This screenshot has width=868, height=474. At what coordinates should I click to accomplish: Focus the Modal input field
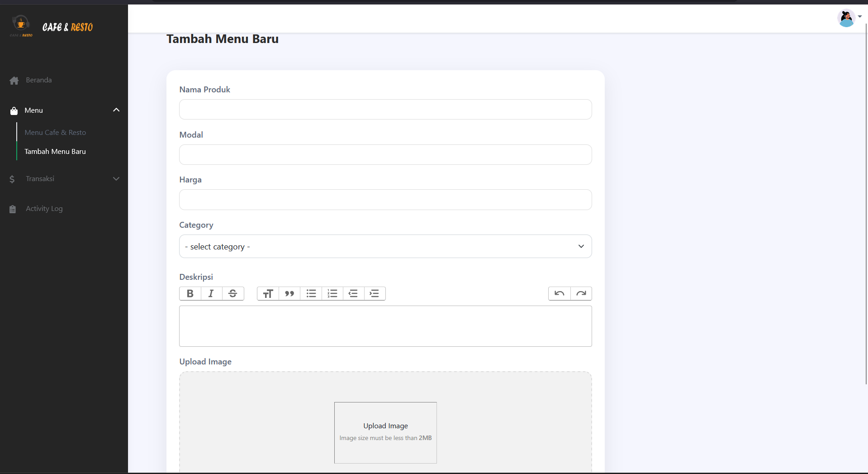385,155
